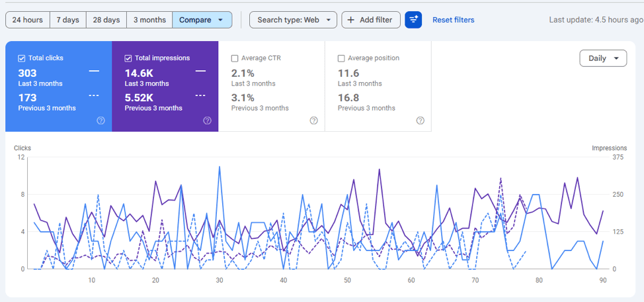This screenshot has width=644, height=302.
Task: Click the dashed line legend on Total impressions
Action: pyautogui.click(x=200, y=95)
